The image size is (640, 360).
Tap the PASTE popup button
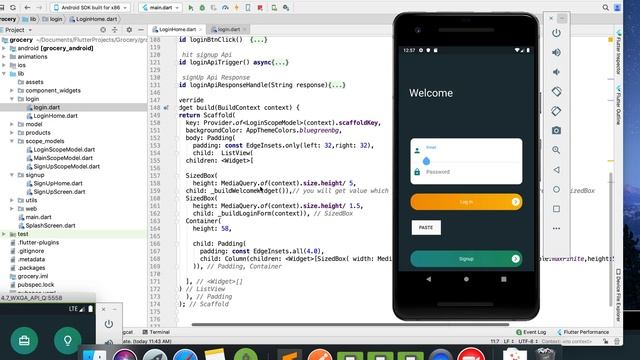click(426, 228)
